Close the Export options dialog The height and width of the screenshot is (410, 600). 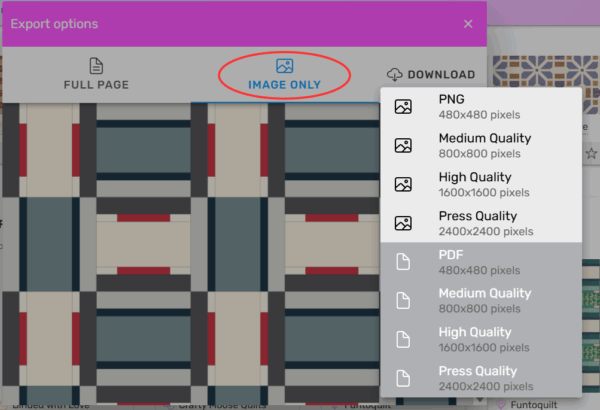click(468, 24)
